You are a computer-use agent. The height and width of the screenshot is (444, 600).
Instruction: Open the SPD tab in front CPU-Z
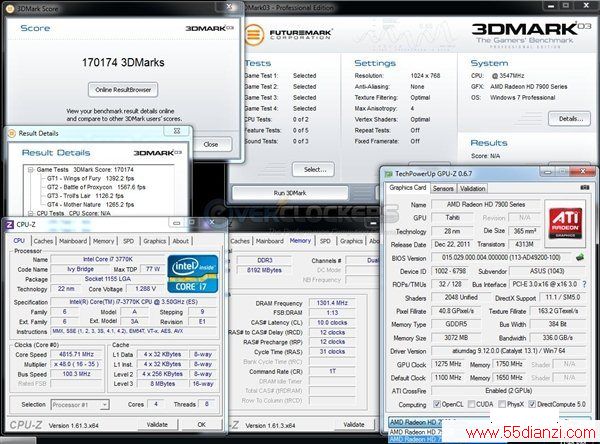click(x=129, y=241)
